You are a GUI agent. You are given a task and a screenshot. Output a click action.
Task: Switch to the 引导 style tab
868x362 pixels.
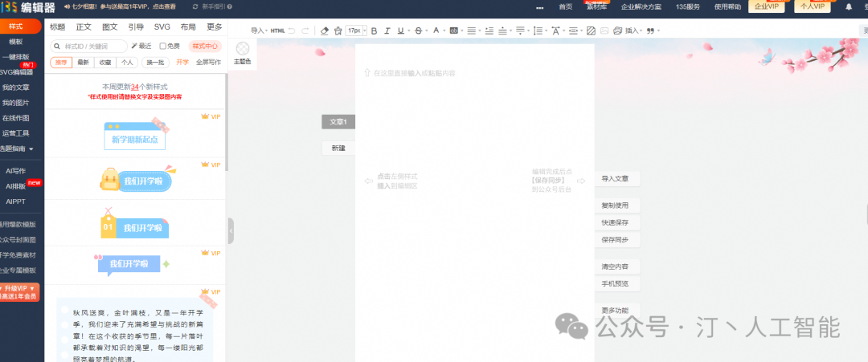tap(136, 27)
